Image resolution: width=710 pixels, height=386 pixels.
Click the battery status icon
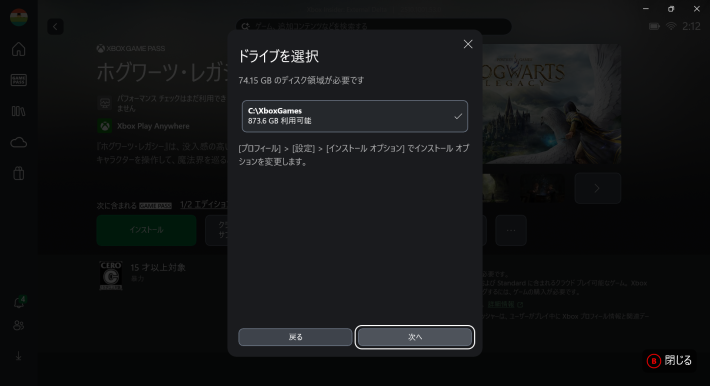[x=654, y=26]
